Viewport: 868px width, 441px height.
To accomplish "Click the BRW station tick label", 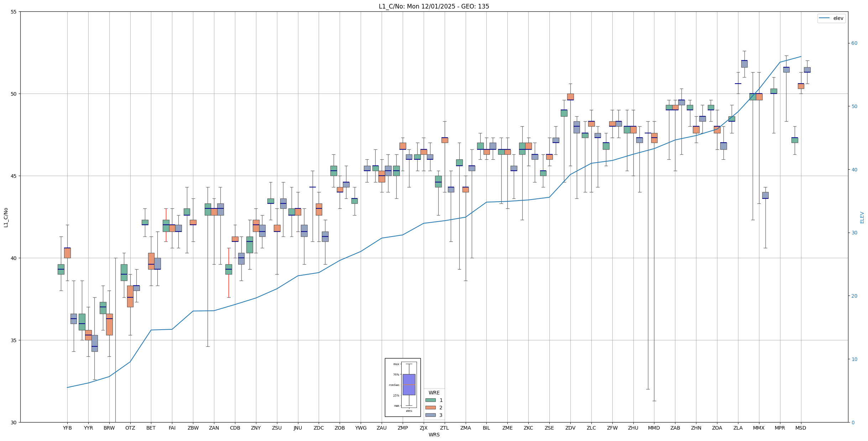I will (109, 428).
